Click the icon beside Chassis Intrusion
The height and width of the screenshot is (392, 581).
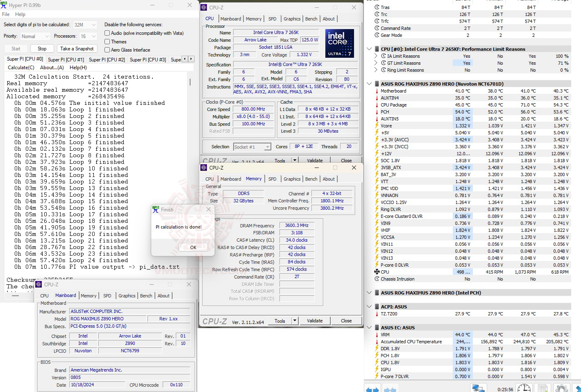click(377, 279)
